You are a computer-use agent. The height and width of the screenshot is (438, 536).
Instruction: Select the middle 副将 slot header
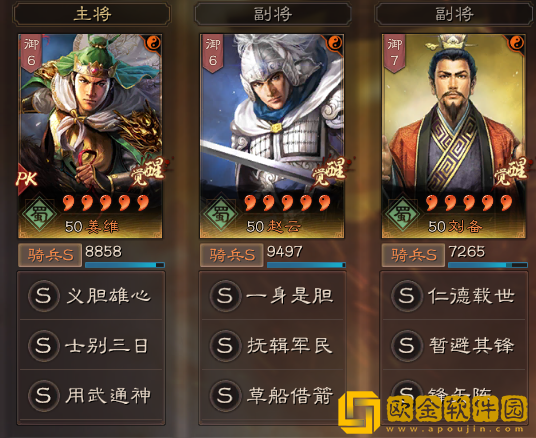tap(273, 14)
